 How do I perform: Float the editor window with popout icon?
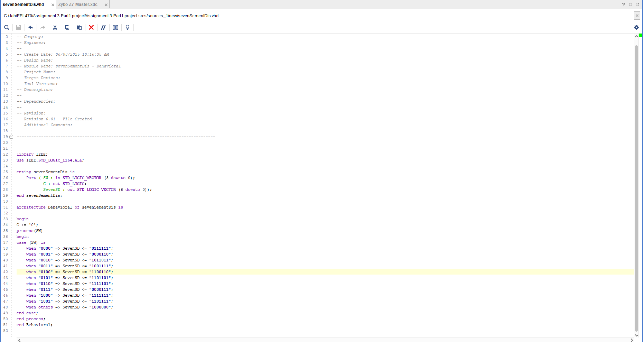click(637, 4)
